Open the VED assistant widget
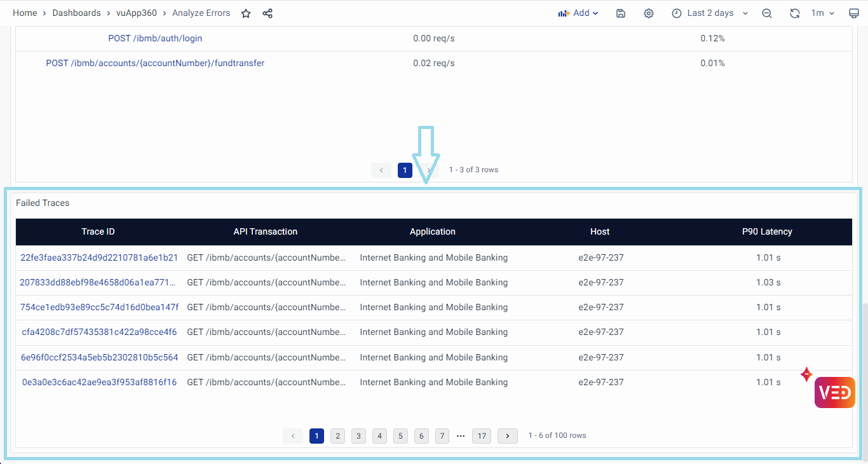The image size is (868, 464). coord(834,392)
